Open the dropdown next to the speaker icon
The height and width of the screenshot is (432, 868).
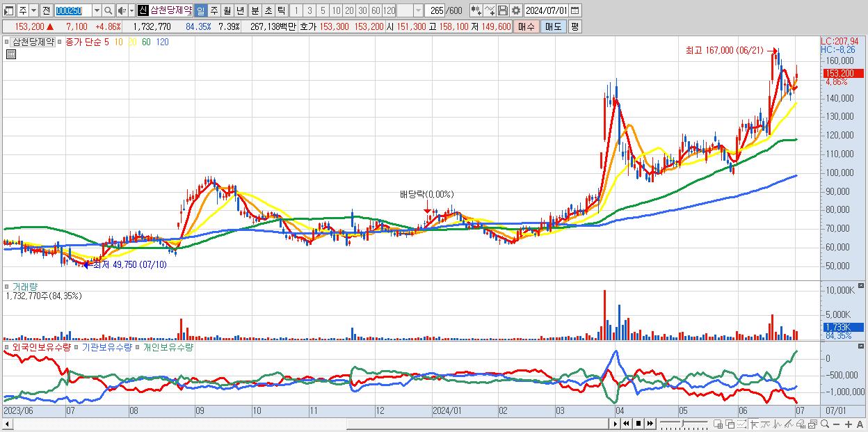point(131,10)
